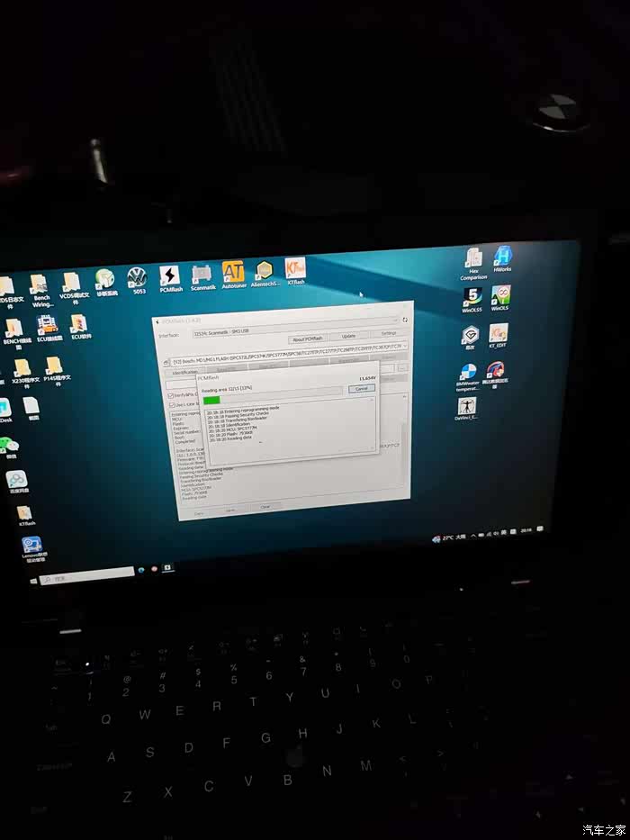630x840 pixels.
Task: Open the Lenovo driver management shortcut
Action: (x=34, y=549)
